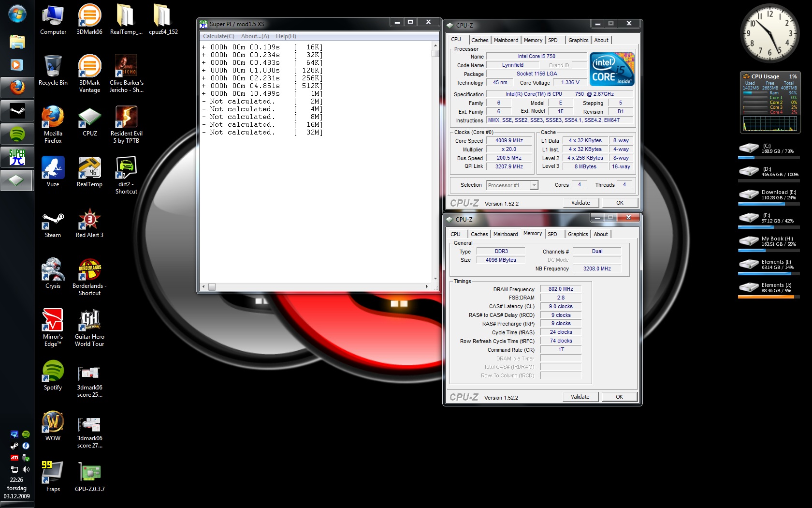Click the Windows Start orb
812x508 pixels.
[x=17, y=14]
